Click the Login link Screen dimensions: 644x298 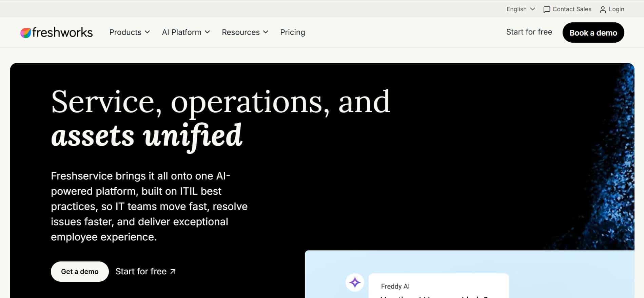pos(612,9)
